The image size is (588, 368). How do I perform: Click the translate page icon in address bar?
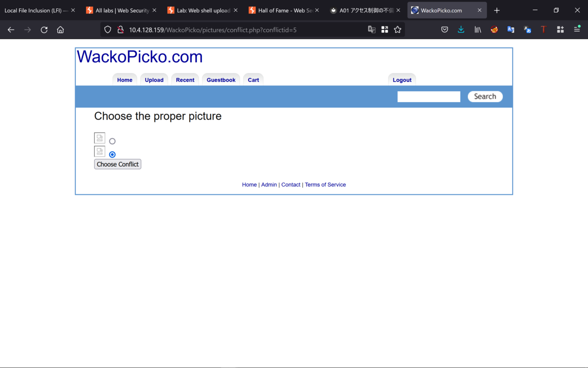point(372,30)
